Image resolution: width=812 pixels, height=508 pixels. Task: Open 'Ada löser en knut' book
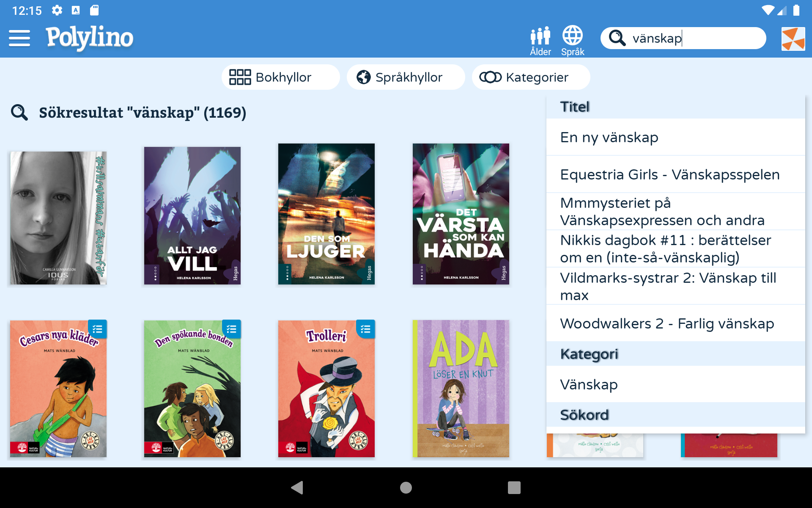point(461,389)
